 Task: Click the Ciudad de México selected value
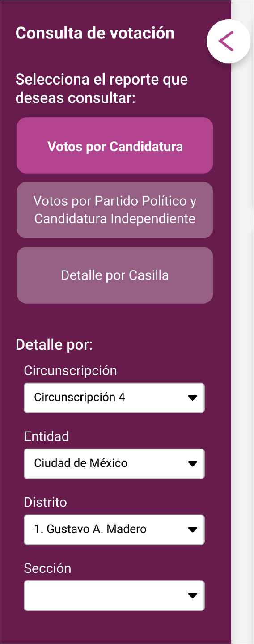pos(81,463)
